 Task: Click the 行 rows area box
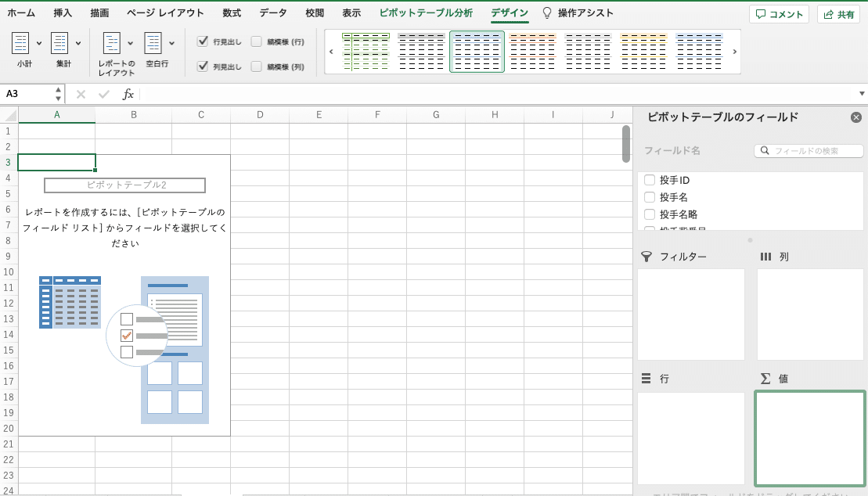691,438
